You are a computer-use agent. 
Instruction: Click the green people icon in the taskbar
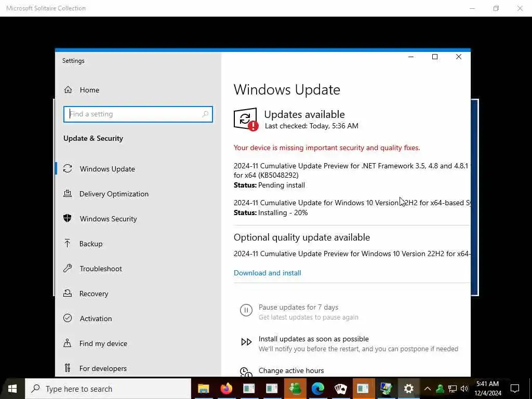(295, 389)
